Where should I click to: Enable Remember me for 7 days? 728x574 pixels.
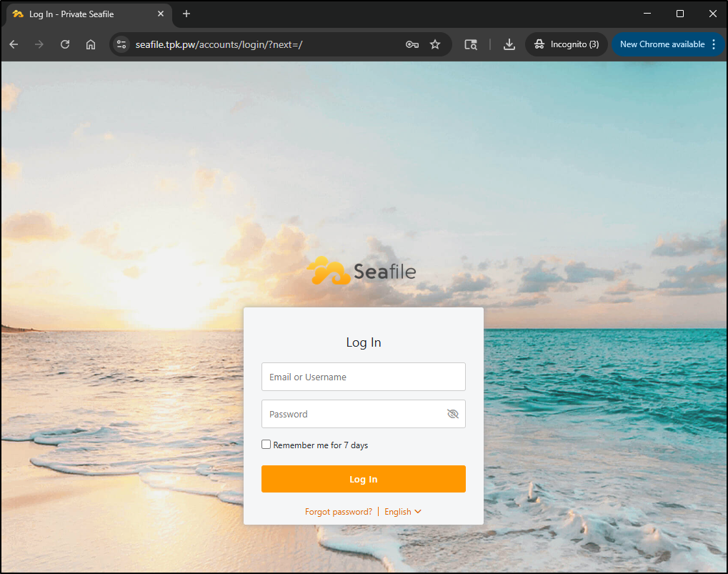click(x=266, y=445)
